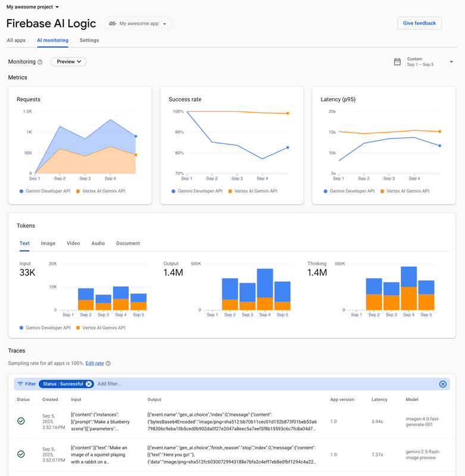Open the imagen-4.0-fast-generate-001 trace model cell
The height and width of the screenshot is (476, 465).
[423, 422]
